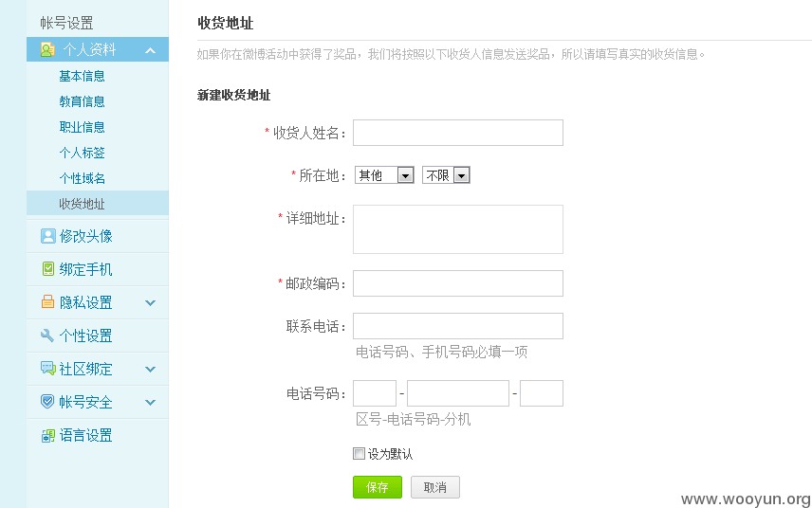Viewport: 812px width, 508px height.
Task: Expand the 帐号安全 section chevron
Action: [x=150, y=402]
